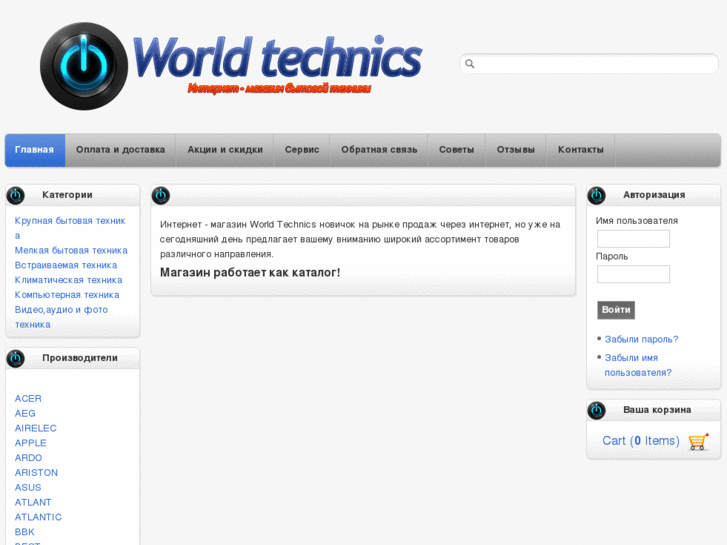The image size is (727, 545).
Task: Click the power icon in the main content header
Action: 161,195
